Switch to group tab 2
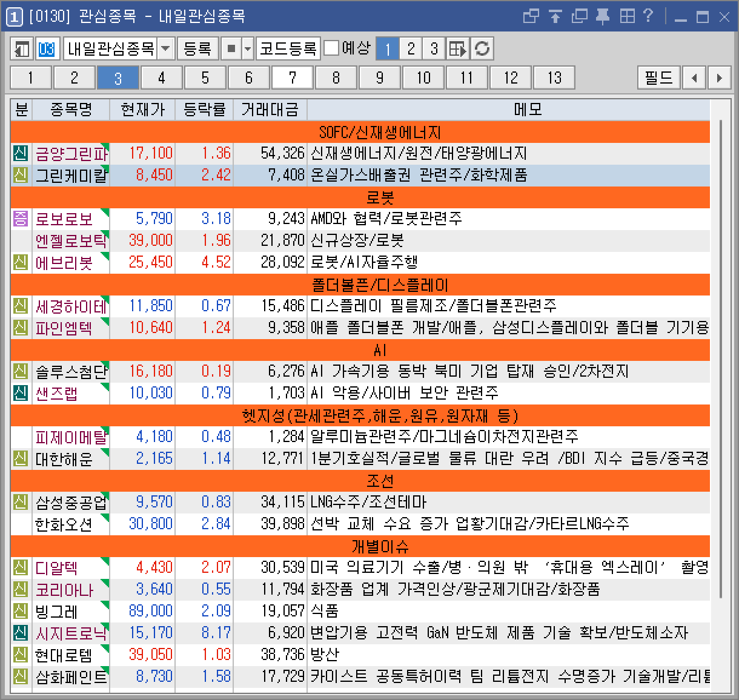The width and height of the screenshot is (739, 700). tap(74, 78)
